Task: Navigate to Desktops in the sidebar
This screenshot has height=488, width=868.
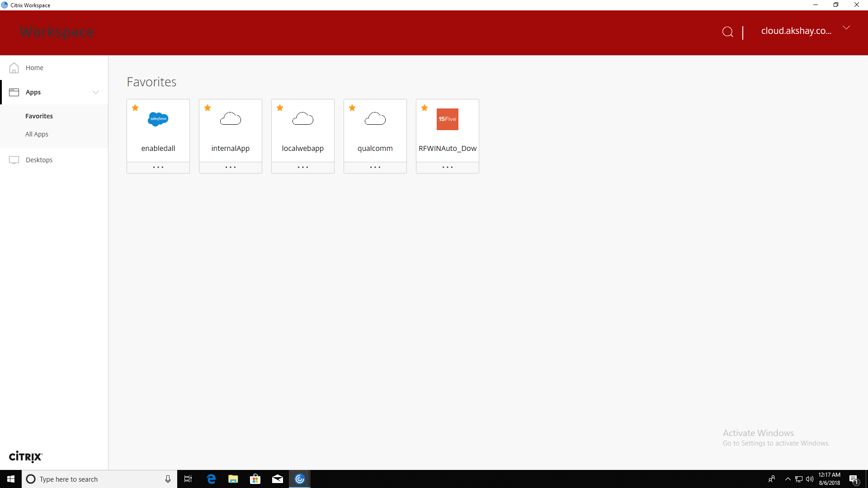Action: [54, 160]
